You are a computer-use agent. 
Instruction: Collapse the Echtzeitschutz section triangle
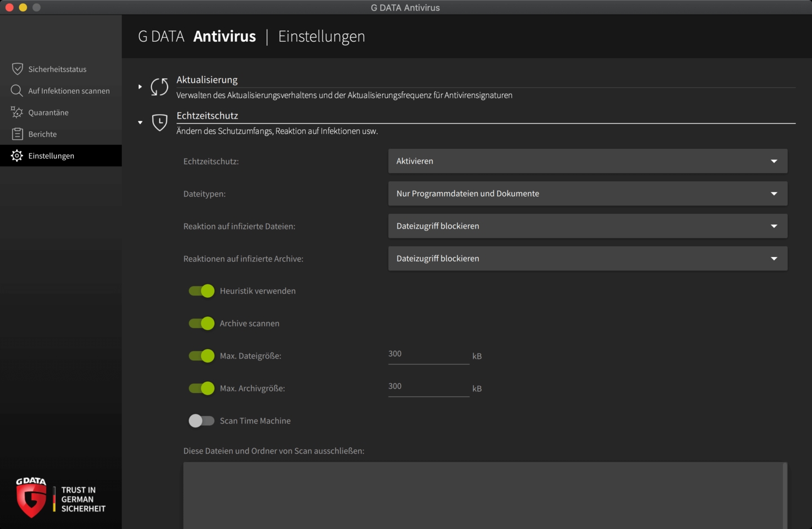pos(140,122)
